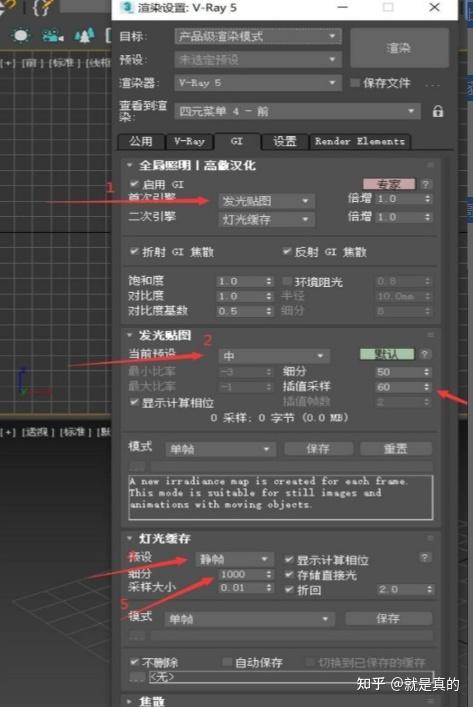Toggle the 反射 GI 焦散 checkbox
473x707 pixels.
pos(287,251)
